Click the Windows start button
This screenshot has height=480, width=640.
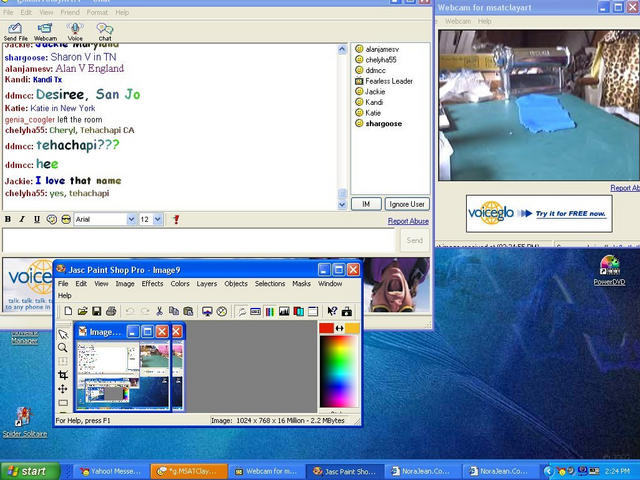(x=29, y=471)
